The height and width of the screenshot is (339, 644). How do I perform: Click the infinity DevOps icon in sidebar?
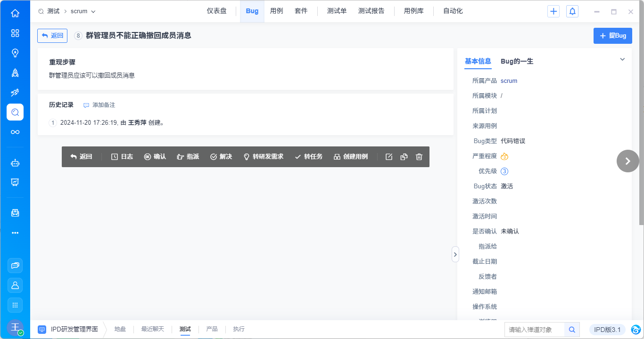click(x=15, y=132)
